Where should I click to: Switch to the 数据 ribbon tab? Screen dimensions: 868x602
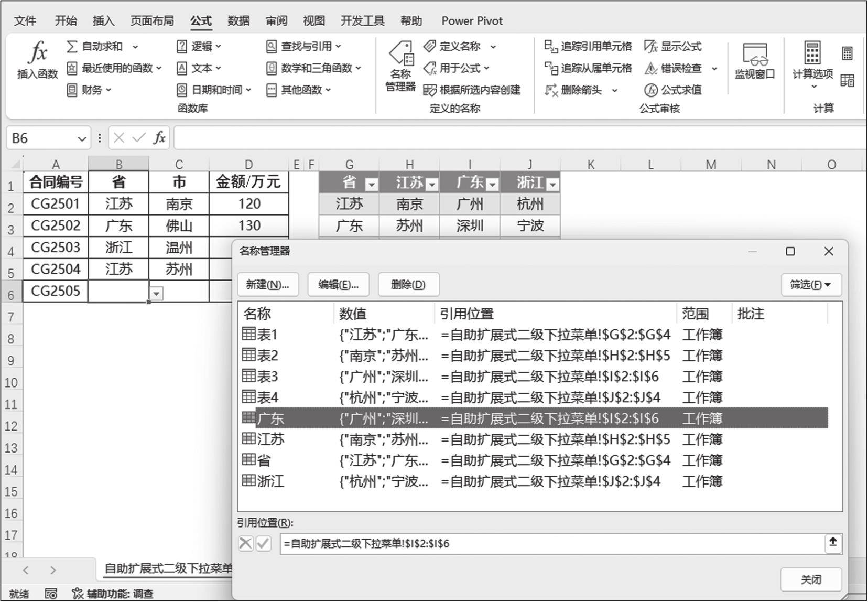click(238, 21)
